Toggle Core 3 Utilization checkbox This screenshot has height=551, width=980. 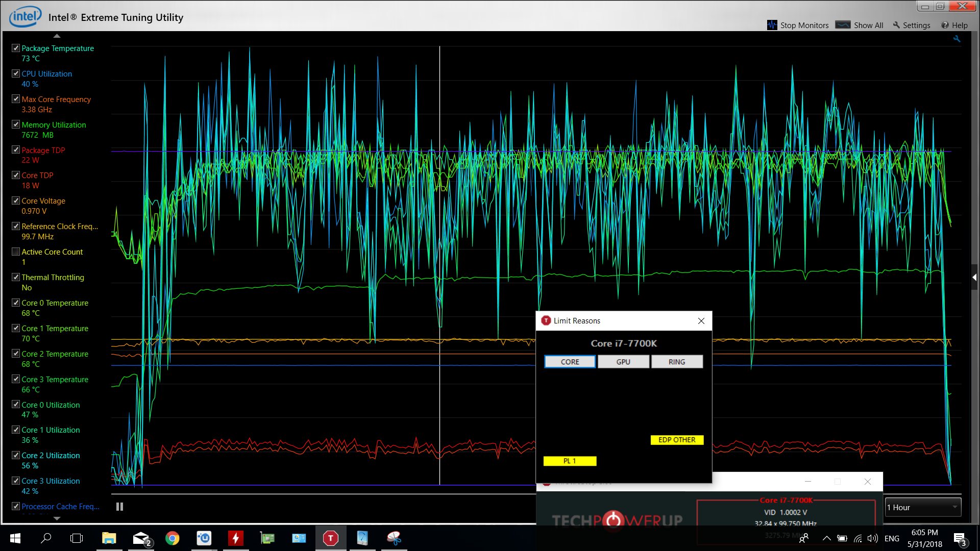[16, 481]
